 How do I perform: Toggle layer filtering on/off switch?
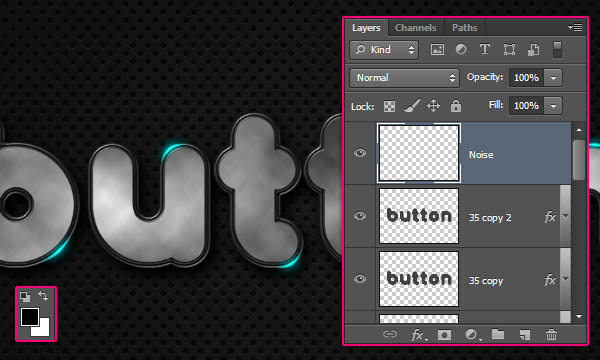558,50
